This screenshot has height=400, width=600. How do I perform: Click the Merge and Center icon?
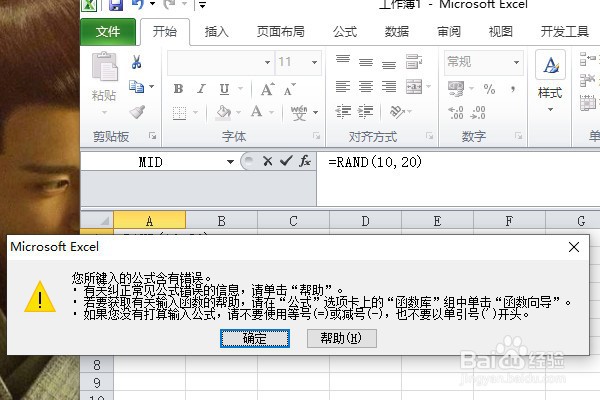(x=414, y=87)
